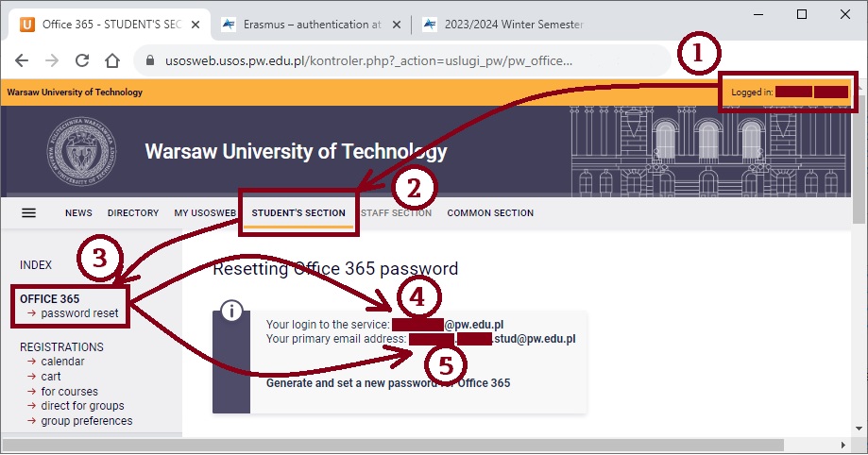Open the for courses registrations link
Image resolution: width=868 pixels, height=455 pixels.
click(69, 392)
